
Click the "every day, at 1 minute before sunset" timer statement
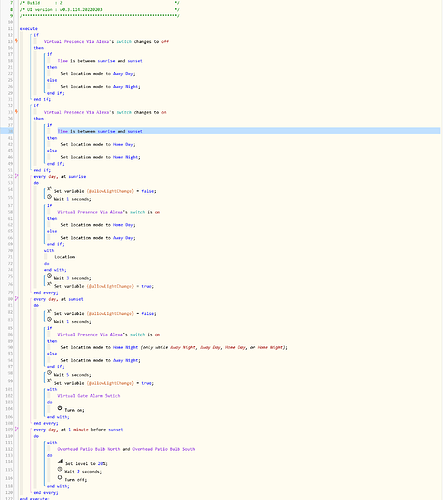click(x=78, y=430)
